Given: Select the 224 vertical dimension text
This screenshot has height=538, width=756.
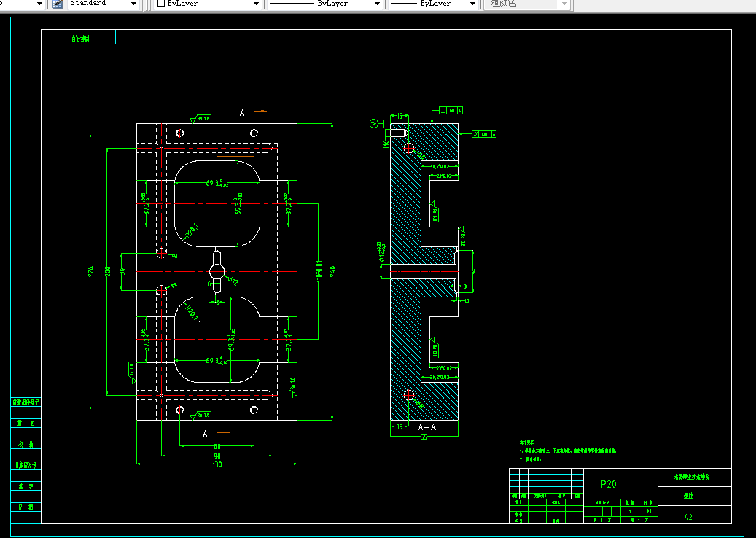Looking at the screenshot, I should click(90, 271).
